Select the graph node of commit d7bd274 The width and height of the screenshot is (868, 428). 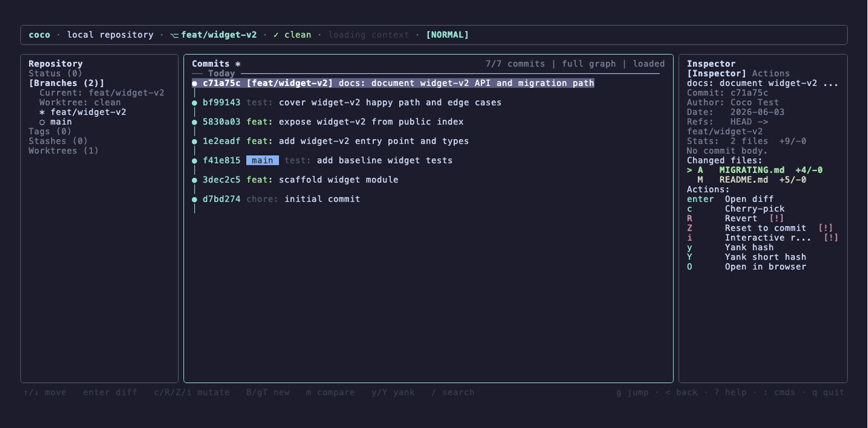pyautogui.click(x=195, y=199)
